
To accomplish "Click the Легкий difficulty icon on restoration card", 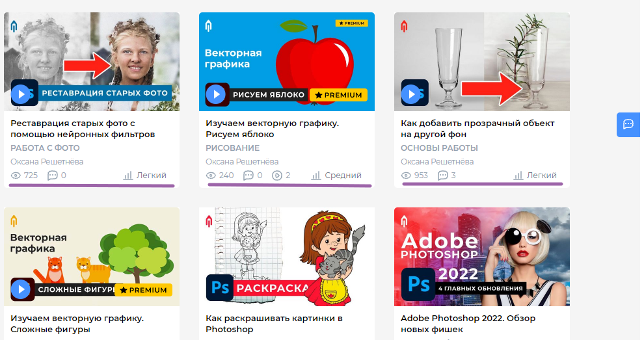I will click(127, 176).
